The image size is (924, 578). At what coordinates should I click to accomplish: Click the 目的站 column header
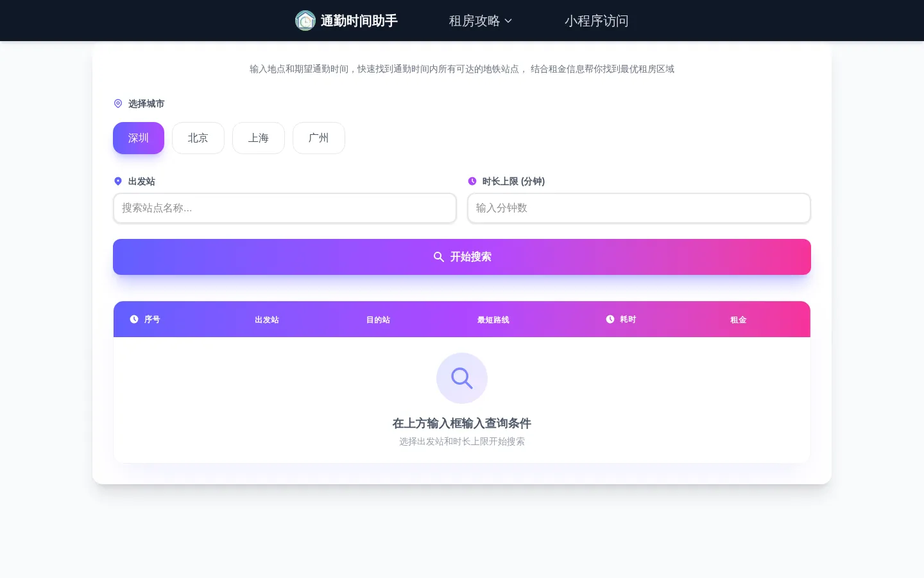click(x=378, y=320)
